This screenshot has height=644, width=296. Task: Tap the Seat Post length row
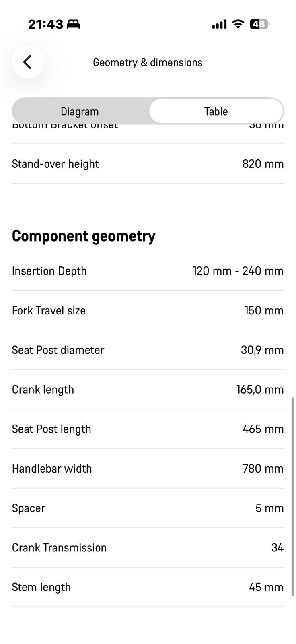(148, 429)
